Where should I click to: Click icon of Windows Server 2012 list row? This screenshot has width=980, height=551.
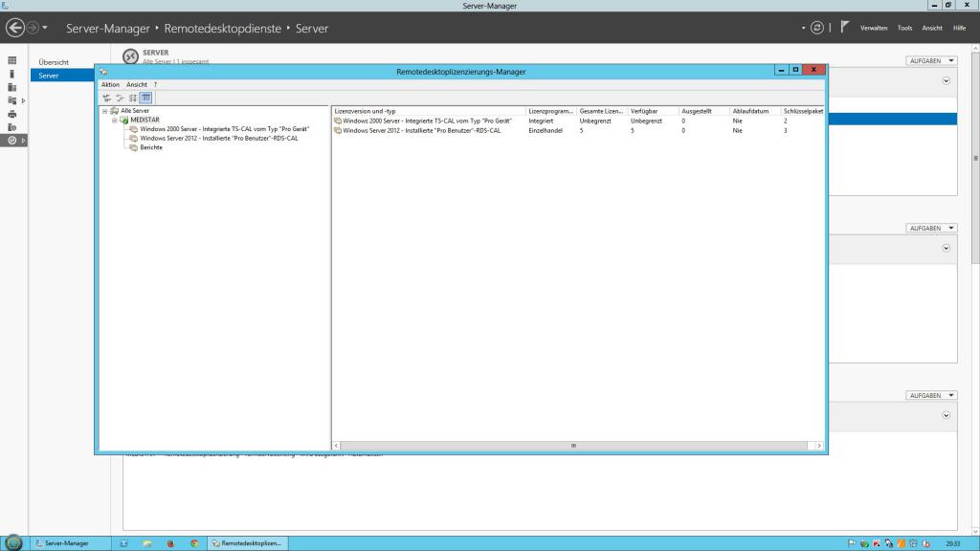tap(338, 130)
